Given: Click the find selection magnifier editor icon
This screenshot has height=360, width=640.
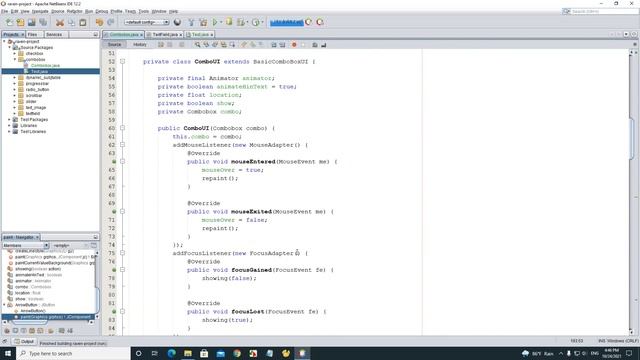Looking at the screenshot, I should point(198,44).
